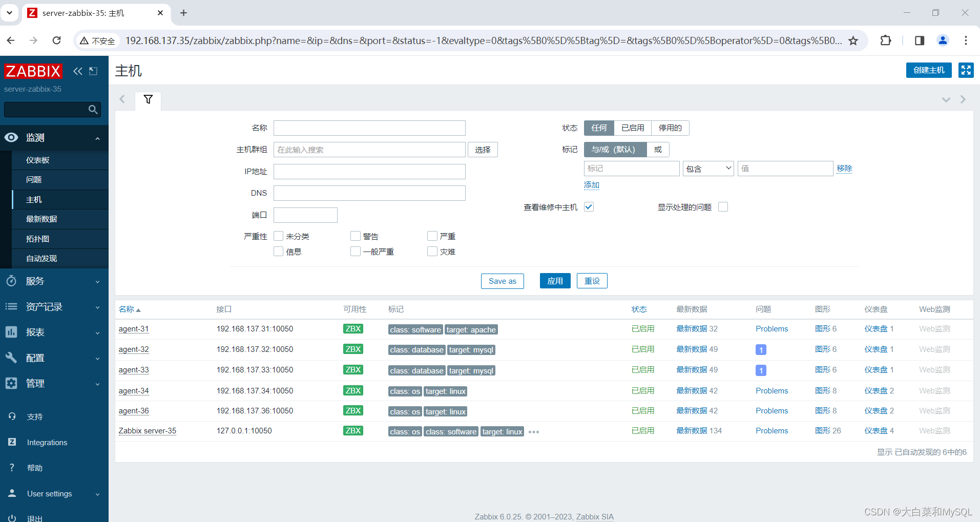Collapse the 监测 menu section
Image resolution: width=980 pixels, height=522 pixels.
(x=97, y=138)
